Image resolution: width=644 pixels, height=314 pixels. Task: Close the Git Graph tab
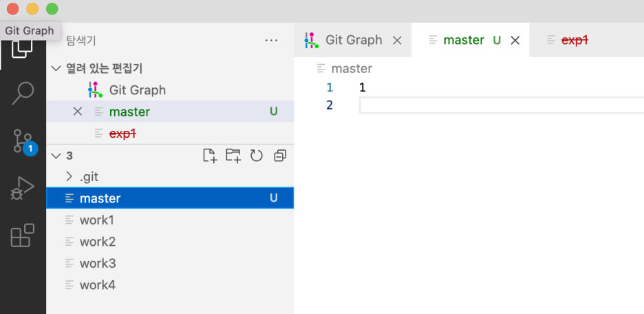pos(397,40)
